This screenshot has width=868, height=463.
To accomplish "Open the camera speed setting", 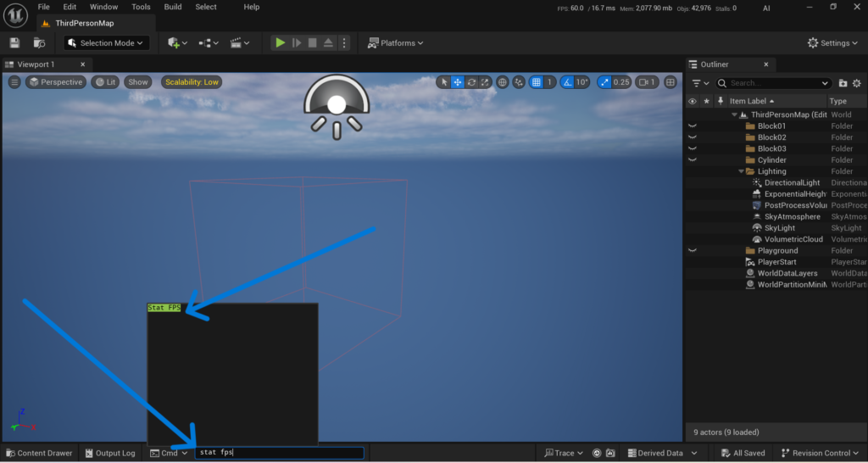I will (x=647, y=82).
